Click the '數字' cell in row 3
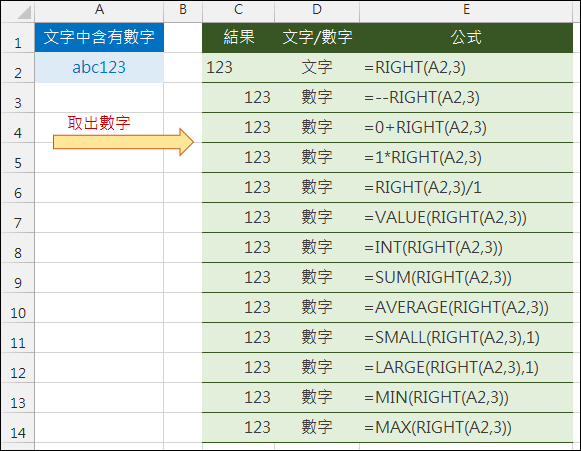Screen dimensions: 581x451 [x=317, y=97]
